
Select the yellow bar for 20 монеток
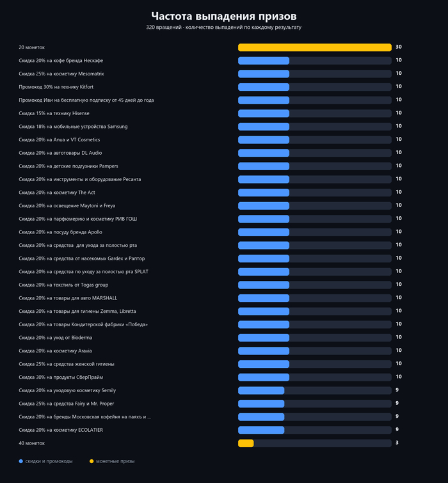(315, 47)
